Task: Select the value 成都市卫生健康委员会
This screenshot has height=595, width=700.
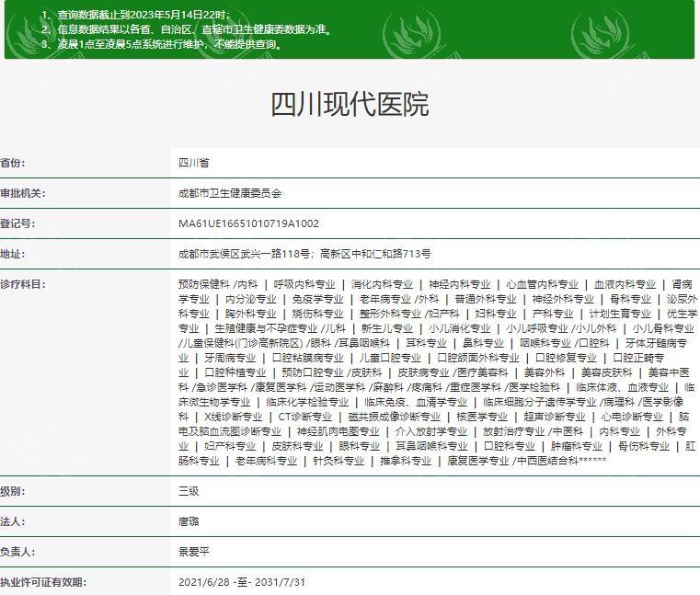Action: [x=230, y=193]
